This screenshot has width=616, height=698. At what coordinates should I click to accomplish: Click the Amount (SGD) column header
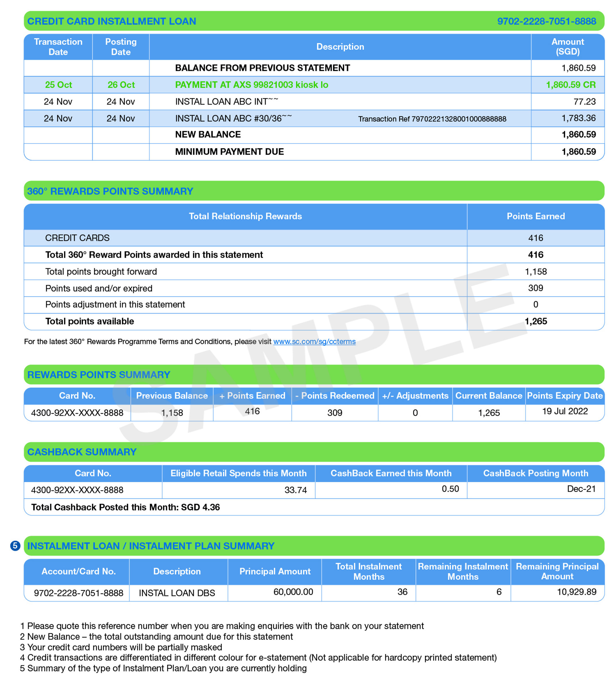click(x=567, y=47)
